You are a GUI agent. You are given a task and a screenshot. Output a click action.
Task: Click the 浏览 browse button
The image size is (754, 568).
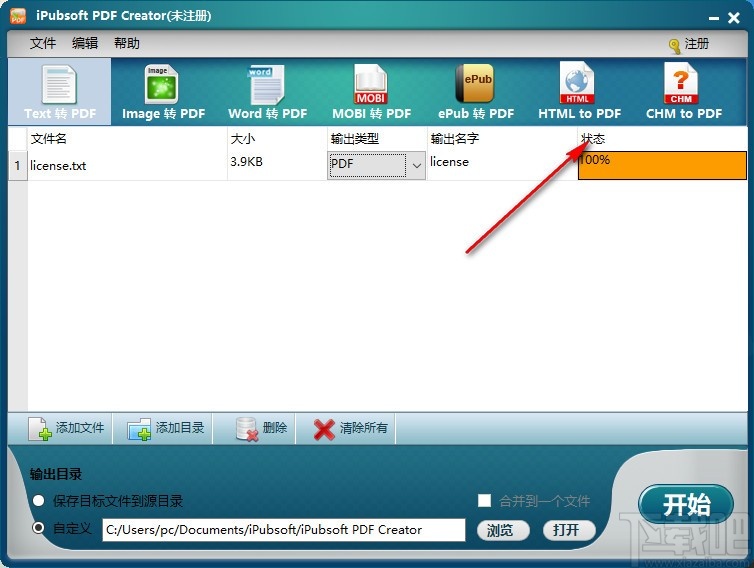click(503, 530)
